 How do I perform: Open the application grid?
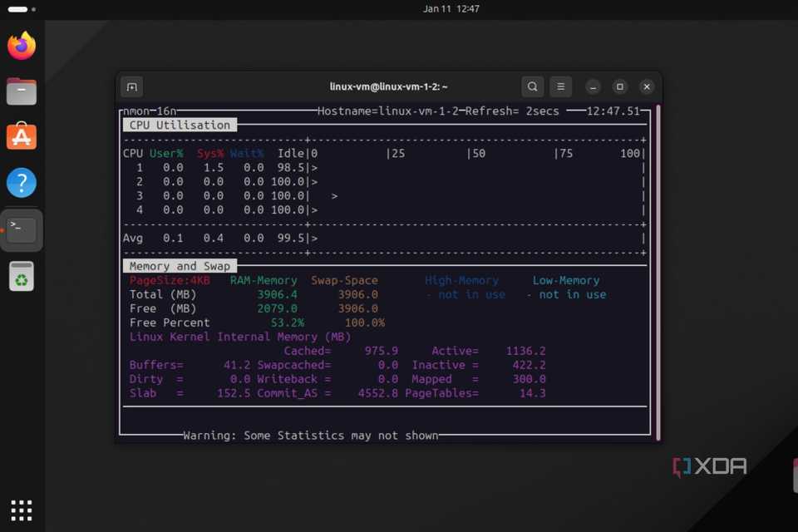21,510
